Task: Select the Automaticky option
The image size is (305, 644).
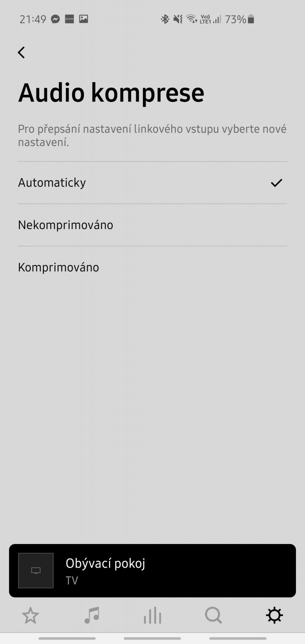Action: click(x=152, y=183)
